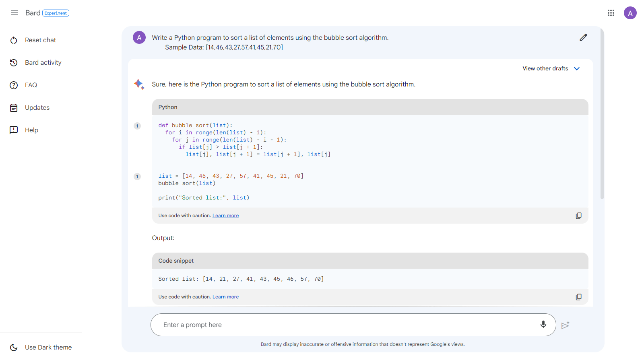Click the Updates calendar icon

coord(14,108)
